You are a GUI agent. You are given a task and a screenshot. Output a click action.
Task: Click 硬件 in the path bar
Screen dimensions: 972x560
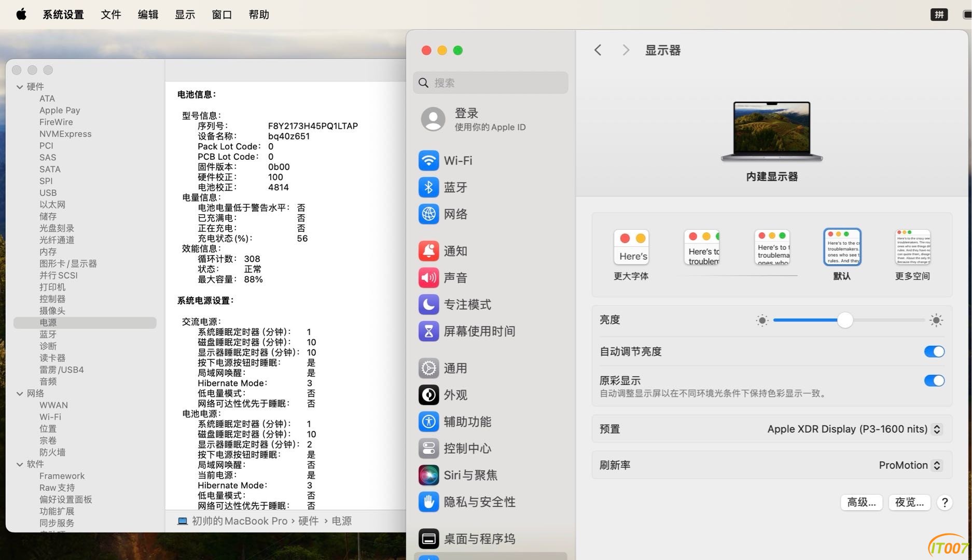click(x=309, y=521)
